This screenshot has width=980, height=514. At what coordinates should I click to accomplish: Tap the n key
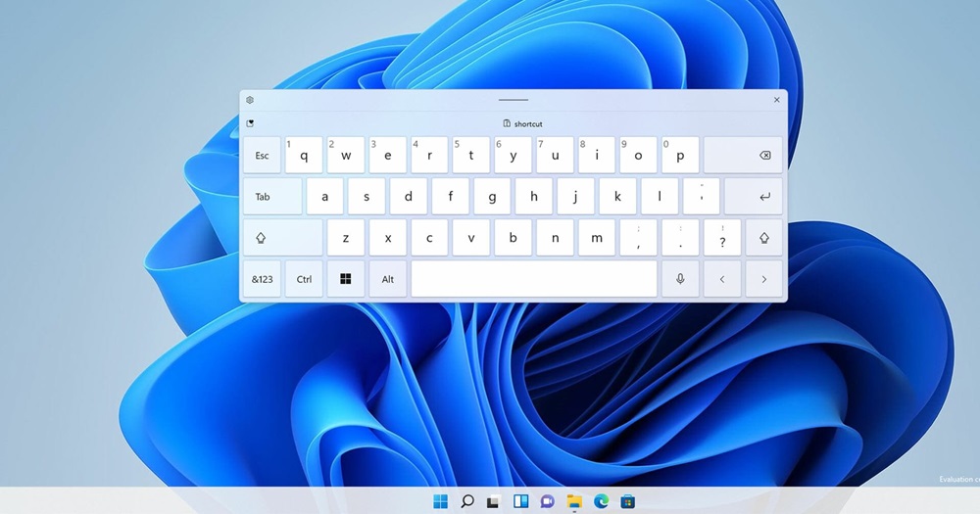[555, 238]
